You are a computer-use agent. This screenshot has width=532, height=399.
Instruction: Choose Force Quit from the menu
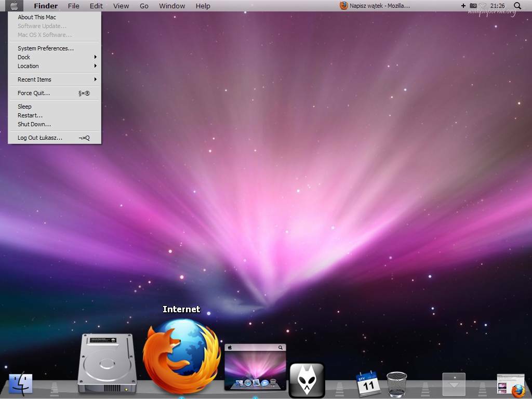point(34,93)
